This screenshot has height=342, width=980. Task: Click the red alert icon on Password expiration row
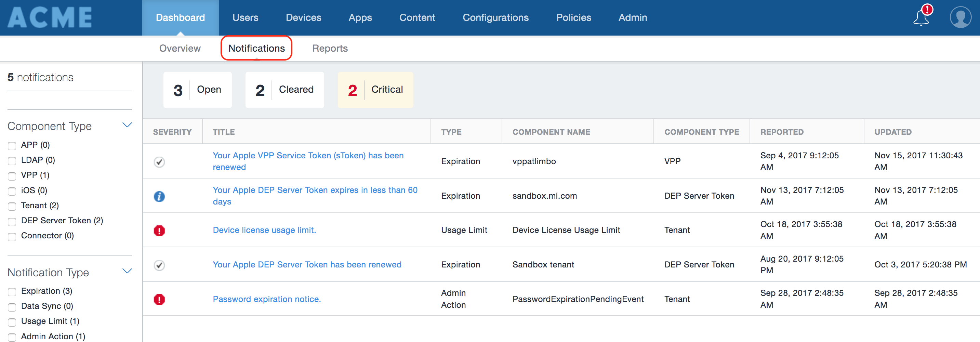[159, 299]
